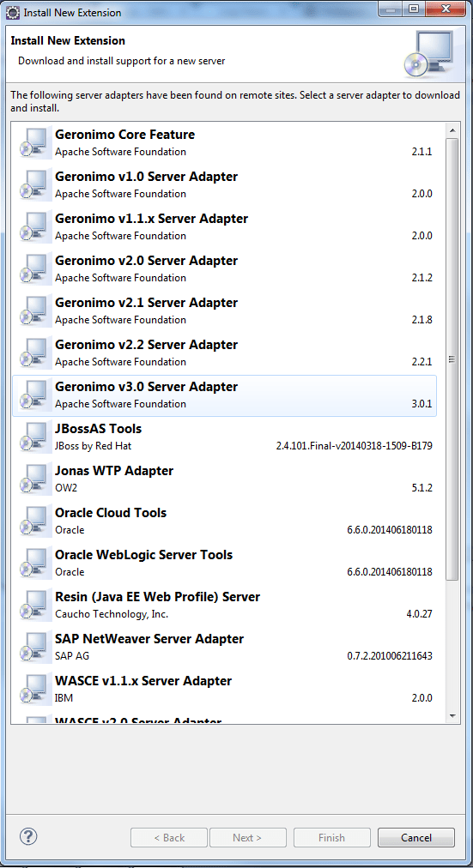This screenshot has width=473, height=868.
Task: Pick Oracle WebLogic Server Tools title
Action: [143, 555]
